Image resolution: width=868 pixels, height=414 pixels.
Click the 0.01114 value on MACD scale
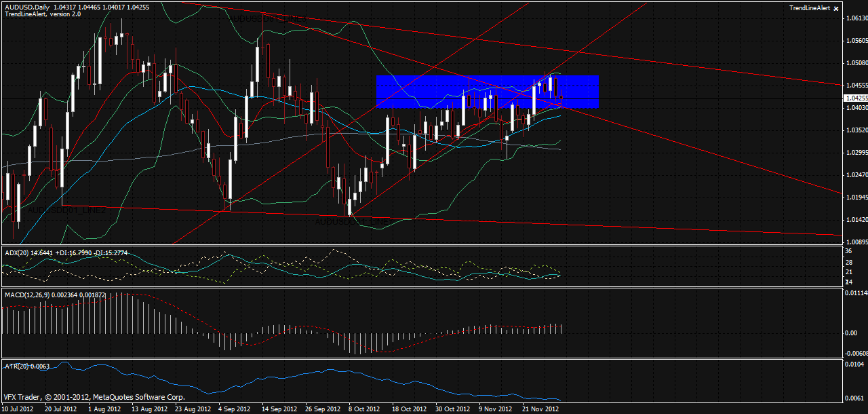click(x=853, y=293)
